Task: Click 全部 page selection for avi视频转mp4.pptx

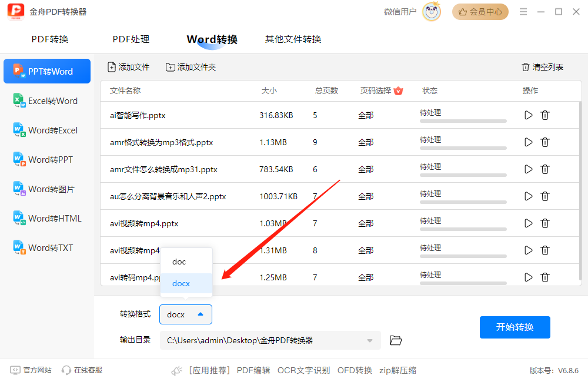Action: (x=366, y=223)
